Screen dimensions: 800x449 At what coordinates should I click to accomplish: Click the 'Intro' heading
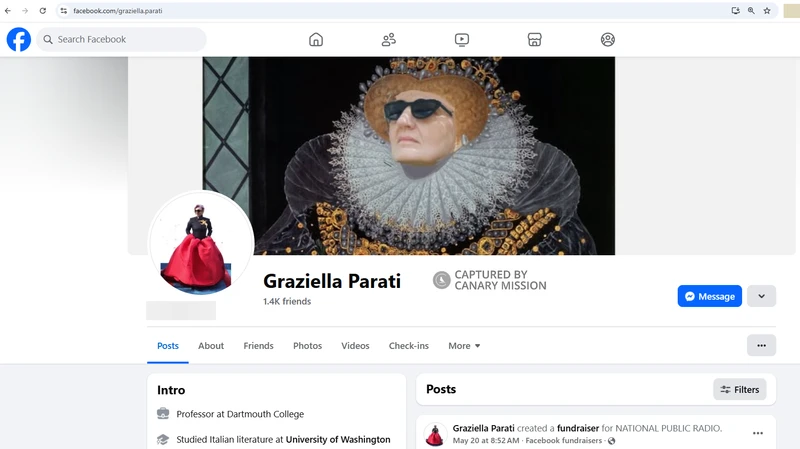click(x=171, y=390)
